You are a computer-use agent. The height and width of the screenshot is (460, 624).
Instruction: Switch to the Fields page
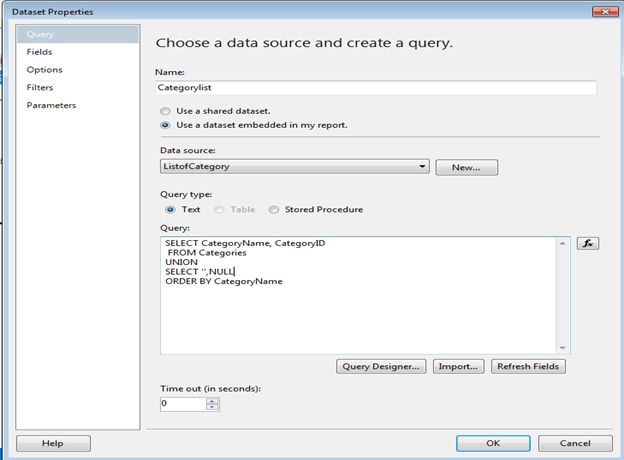click(x=40, y=52)
